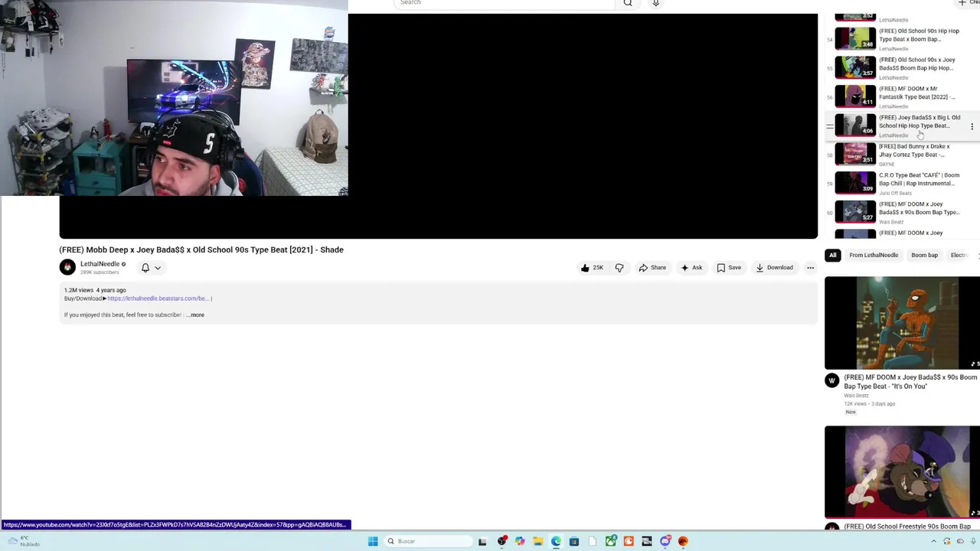Open Discord on taskbar

click(x=665, y=541)
